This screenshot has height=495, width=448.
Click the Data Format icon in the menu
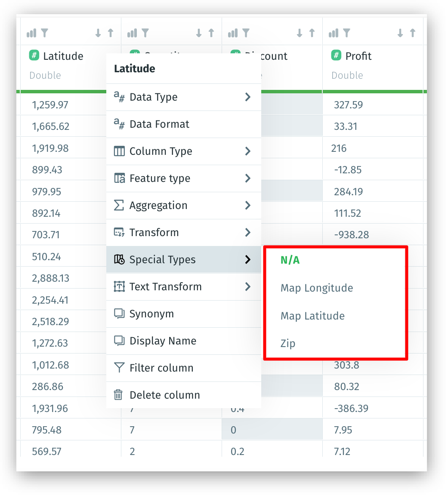pos(119,124)
